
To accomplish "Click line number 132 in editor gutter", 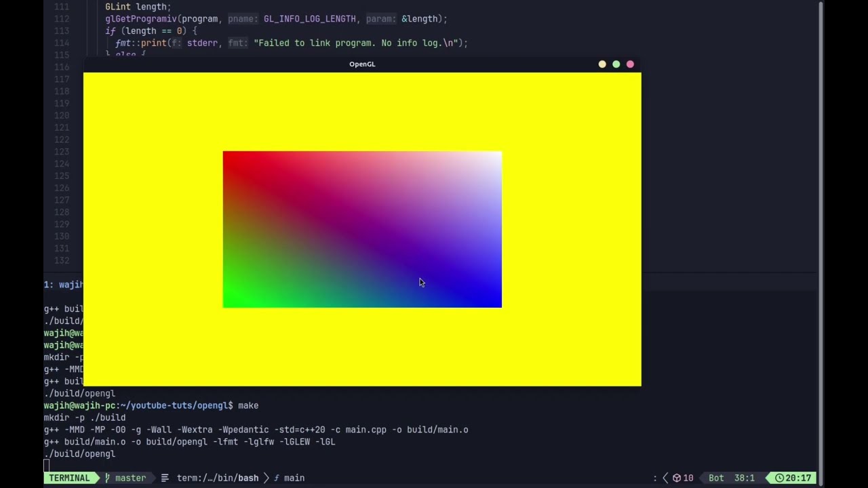I will coord(61,261).
